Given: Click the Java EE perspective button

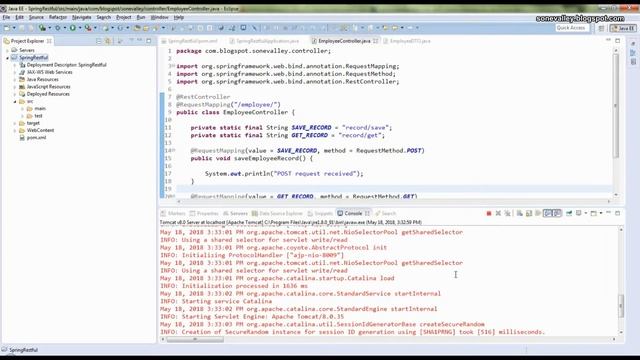Looking at the screenshot, I should (622, 28).
